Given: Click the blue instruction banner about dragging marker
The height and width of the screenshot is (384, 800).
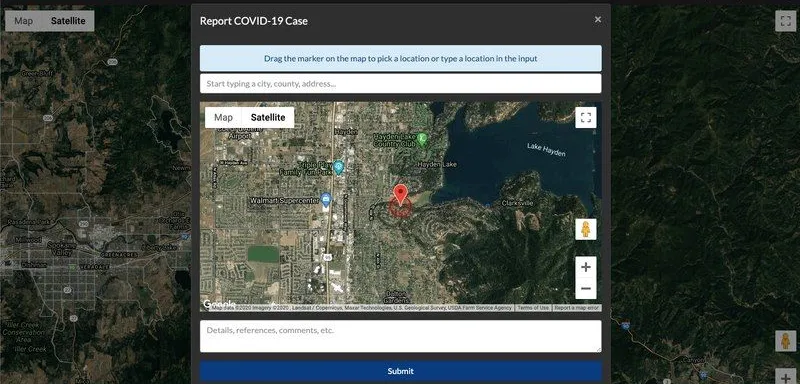Looking at the screenshot, I should point(401,58).
